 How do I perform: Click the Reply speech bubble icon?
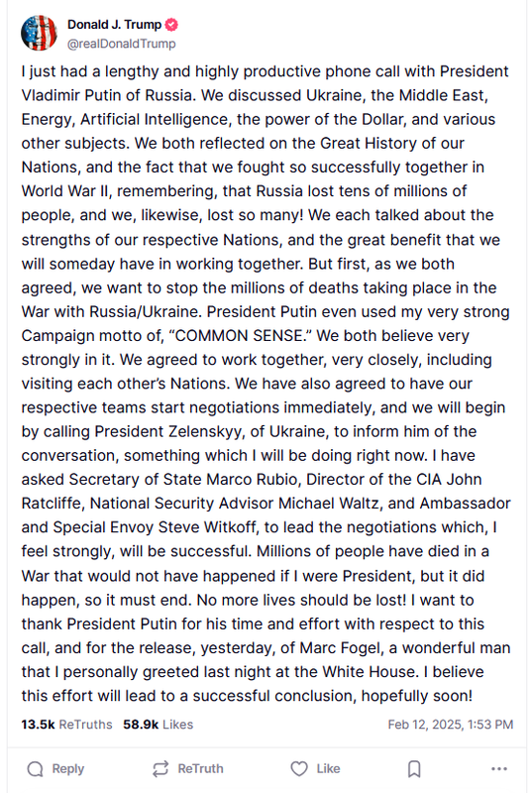[x=35, y=769]
